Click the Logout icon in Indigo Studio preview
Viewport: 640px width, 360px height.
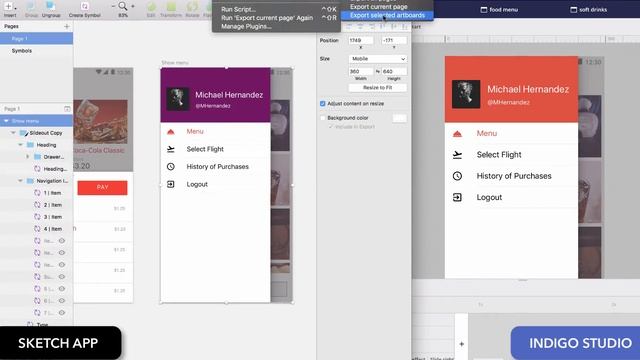pyautogui.click(x=457, y=198)
